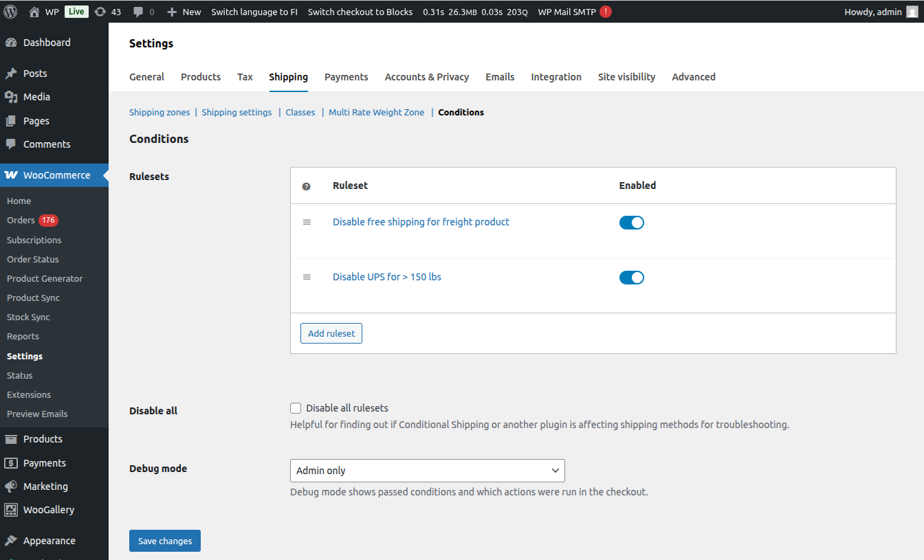Click the WP Mail SMTP alert badge
The width and height of the screenshot is (924, 560).
click(x=605, y=12)
